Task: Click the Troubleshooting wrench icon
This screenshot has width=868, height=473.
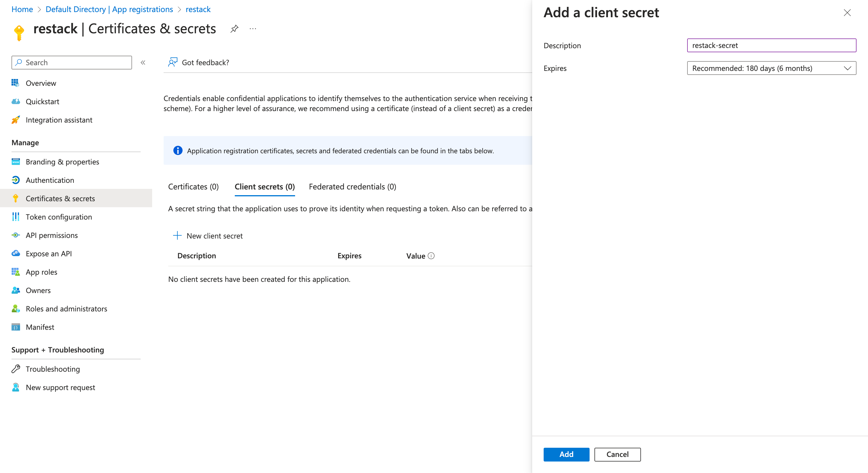Action: tap(15, 369)
